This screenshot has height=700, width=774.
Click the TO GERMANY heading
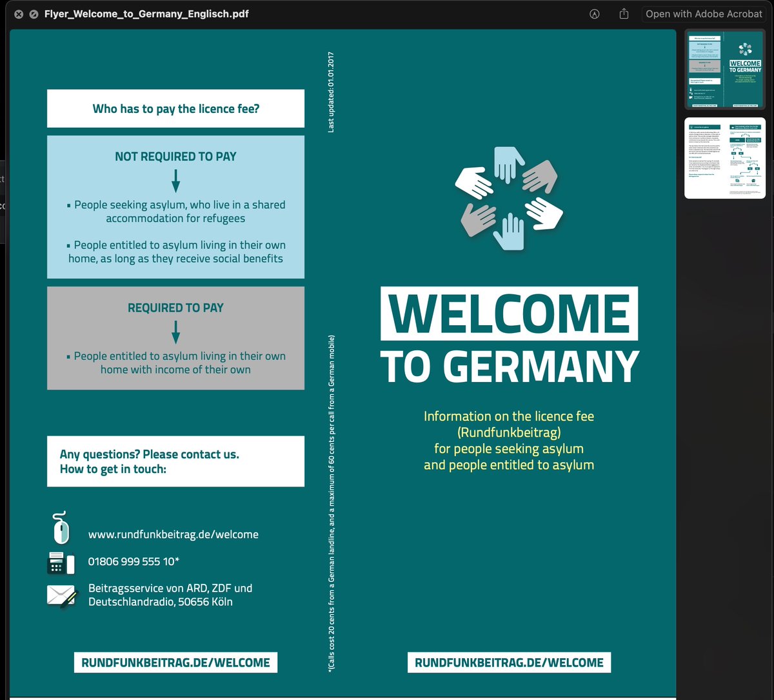pos(509,366)
